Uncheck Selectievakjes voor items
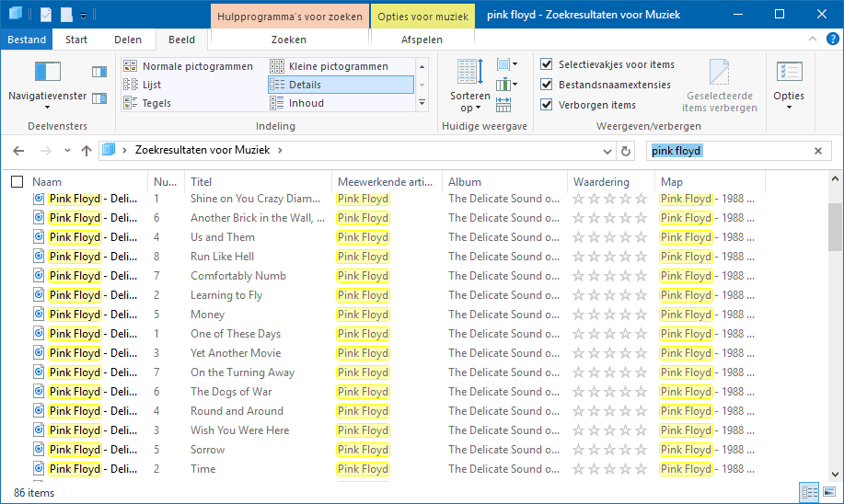This screenshot has width=844, height=504. click(547, 64)
